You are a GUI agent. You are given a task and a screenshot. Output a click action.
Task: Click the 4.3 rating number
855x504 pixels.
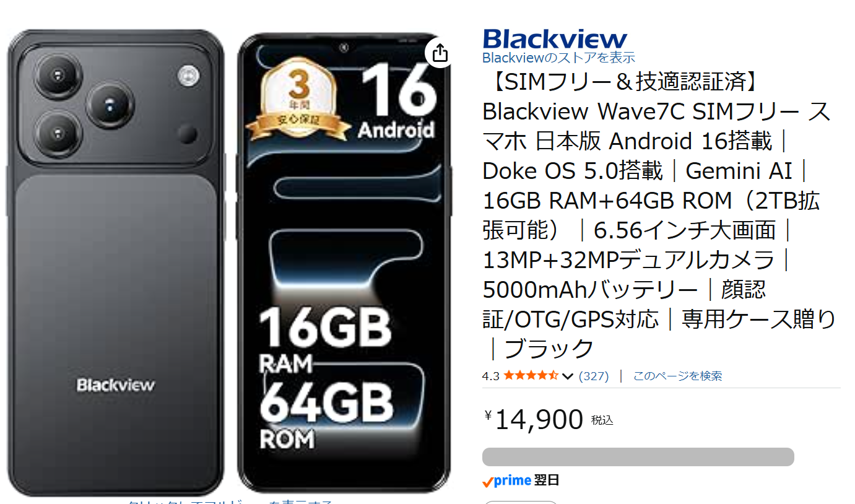[x=490, y=376]
